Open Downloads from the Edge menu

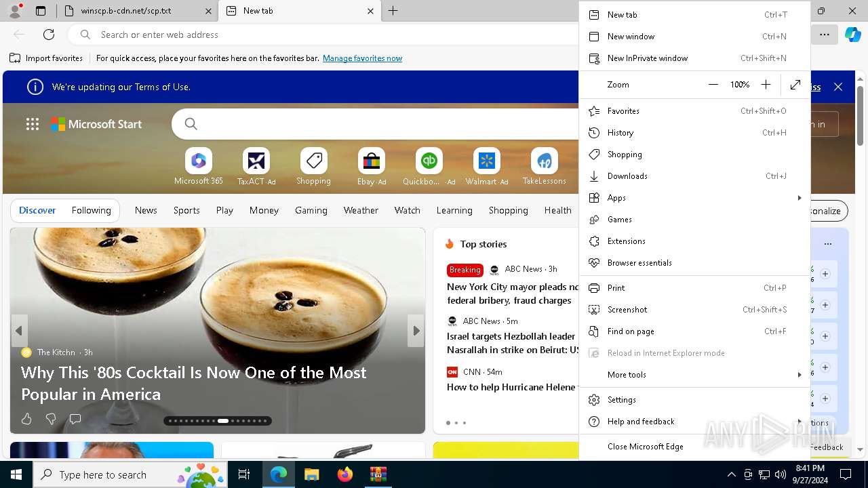tap(694, 176)
